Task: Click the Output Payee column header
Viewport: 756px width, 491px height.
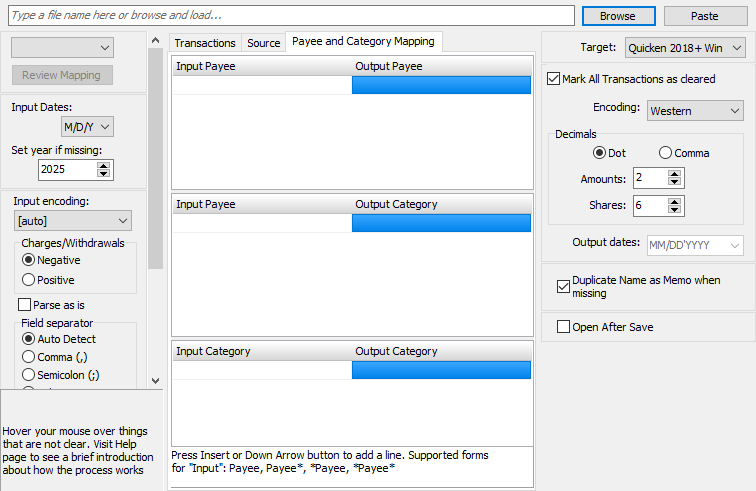Action: (x=441, y=66)
